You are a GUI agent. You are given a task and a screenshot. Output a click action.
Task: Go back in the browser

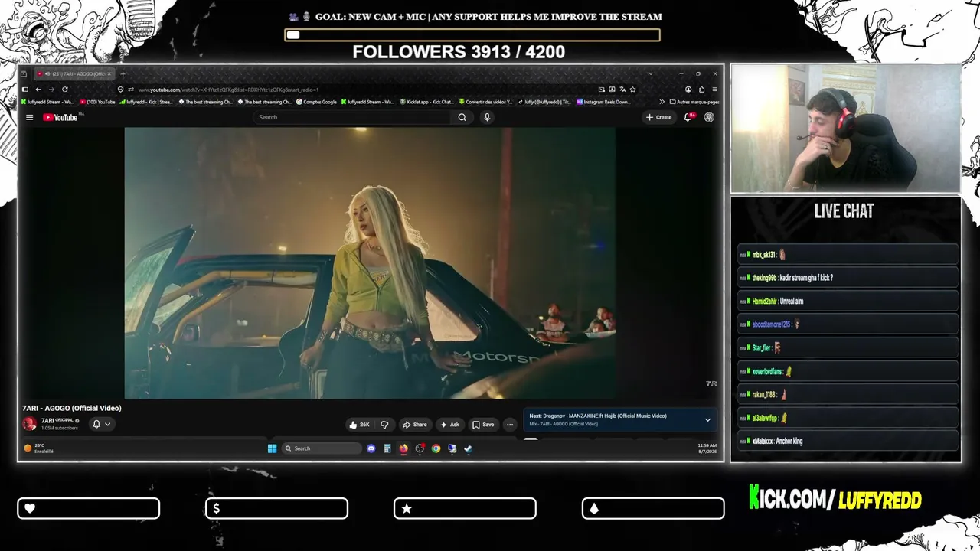(38, 90)
